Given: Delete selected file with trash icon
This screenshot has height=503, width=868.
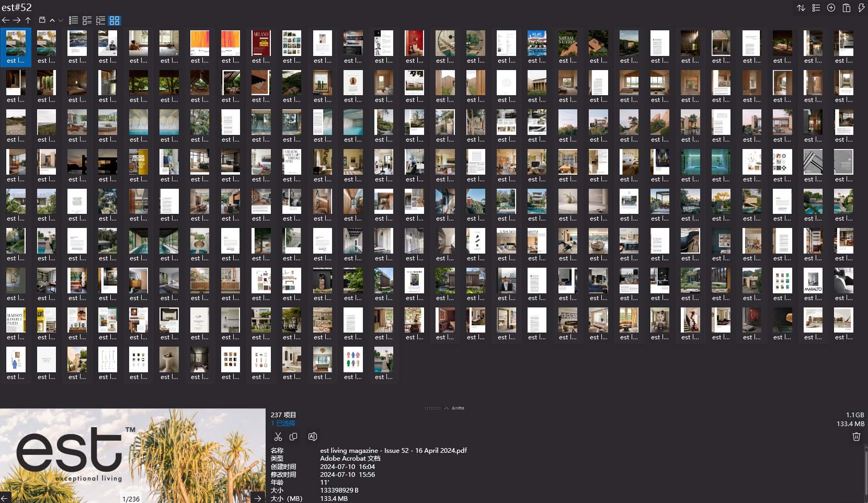Looking at the screenshot, I should 856,437.
